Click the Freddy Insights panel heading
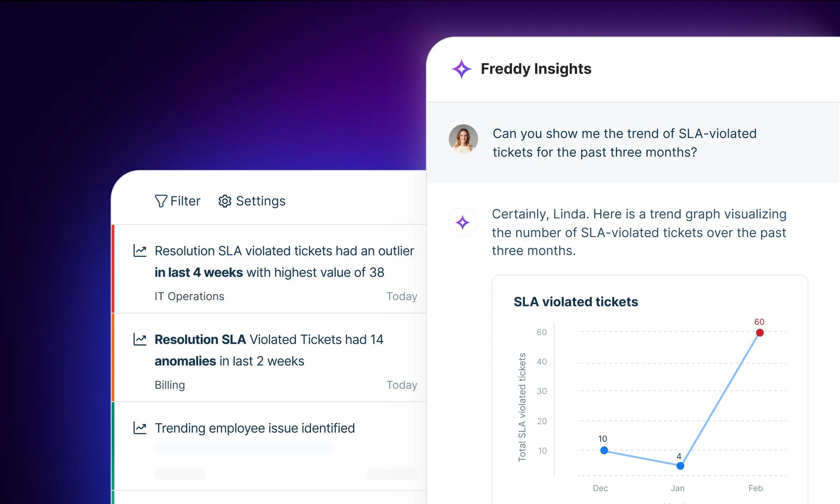The height and width of the screenshot is (504, 840). (536, 69)
